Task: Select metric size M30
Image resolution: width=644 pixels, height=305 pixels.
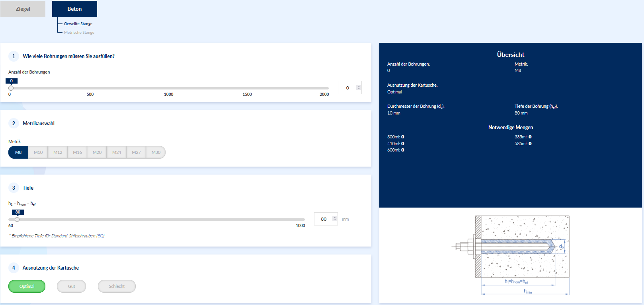Action: click(156, 152)
